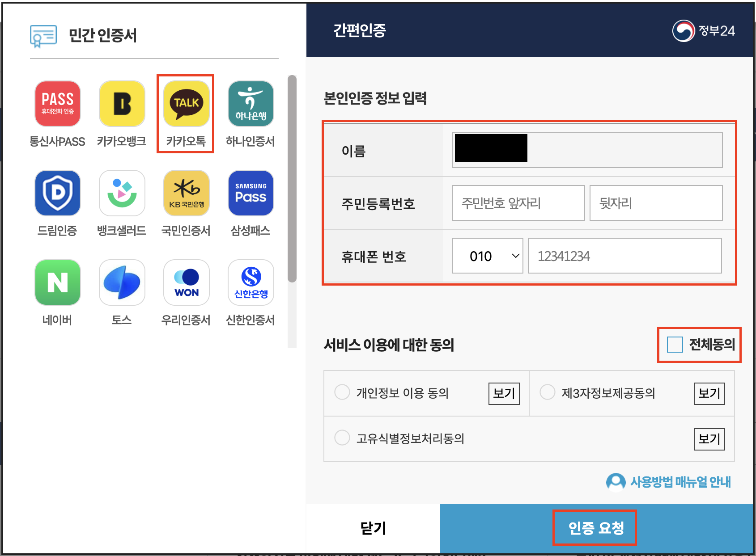The width and height of the screenshot is (756, 556).
Task: Focus the 이름 name input field
Action: (587, 150)
